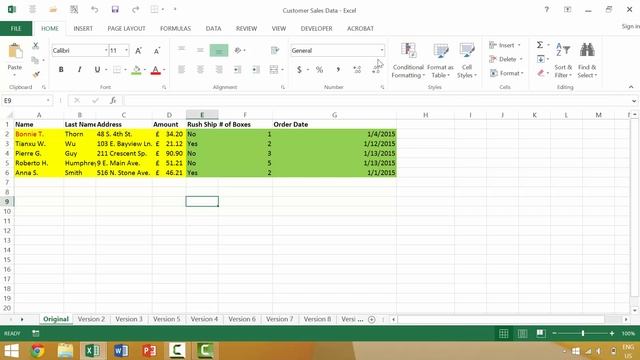Open font color dropdown arrow
Screen dimensions: 640x360
[164, 70]
